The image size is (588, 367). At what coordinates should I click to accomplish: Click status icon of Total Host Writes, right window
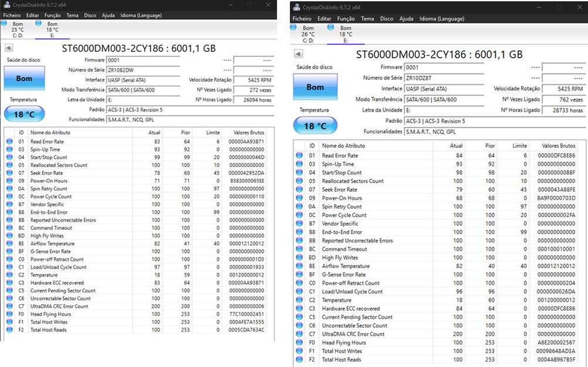(299, 351)
